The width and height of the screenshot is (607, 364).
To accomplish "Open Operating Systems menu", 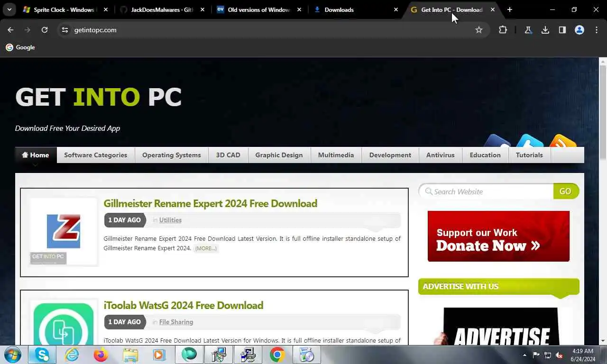I will 172,155.
